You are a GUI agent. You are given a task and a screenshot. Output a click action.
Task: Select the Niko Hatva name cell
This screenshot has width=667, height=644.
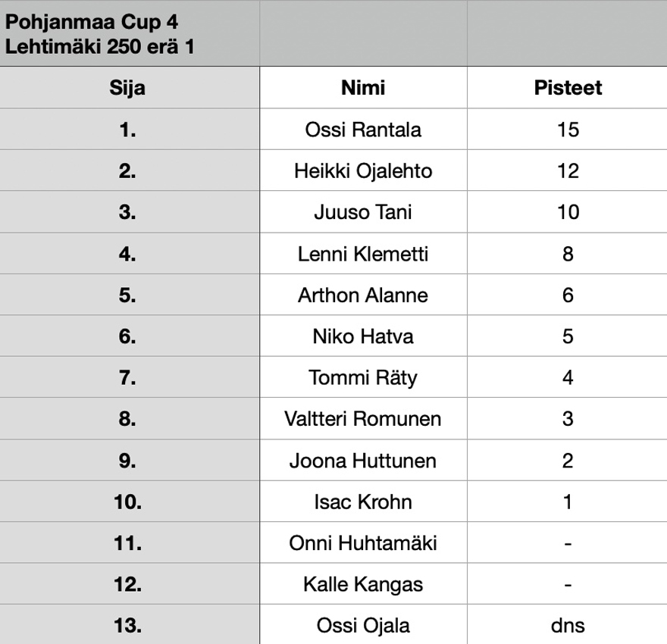tap(363, 336)
